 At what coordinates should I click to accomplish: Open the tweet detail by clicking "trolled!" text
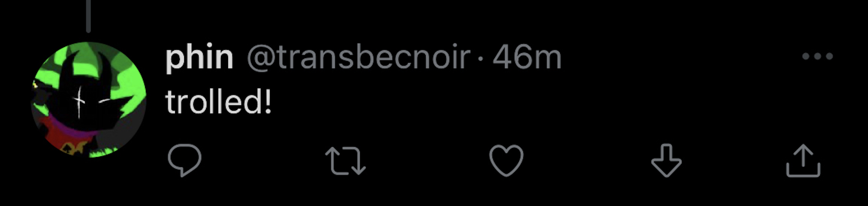219,102
